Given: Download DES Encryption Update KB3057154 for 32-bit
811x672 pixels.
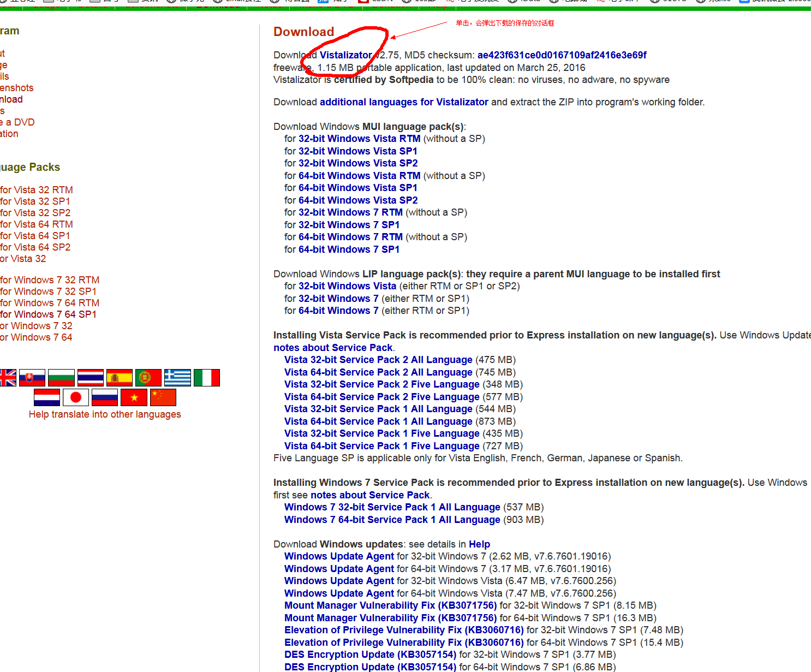Looking at the screenshot, I should pyautogui.click(x=370, y=655).
